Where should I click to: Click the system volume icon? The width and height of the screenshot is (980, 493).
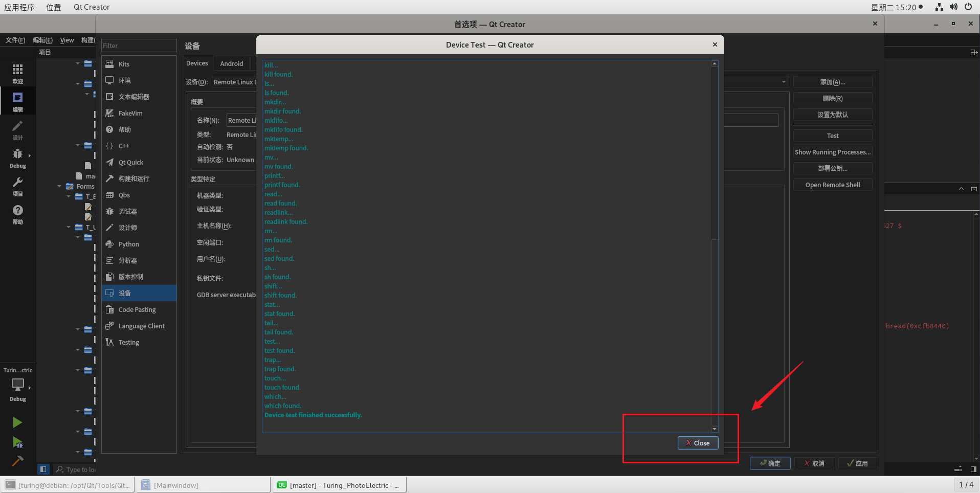pos(954,7)
